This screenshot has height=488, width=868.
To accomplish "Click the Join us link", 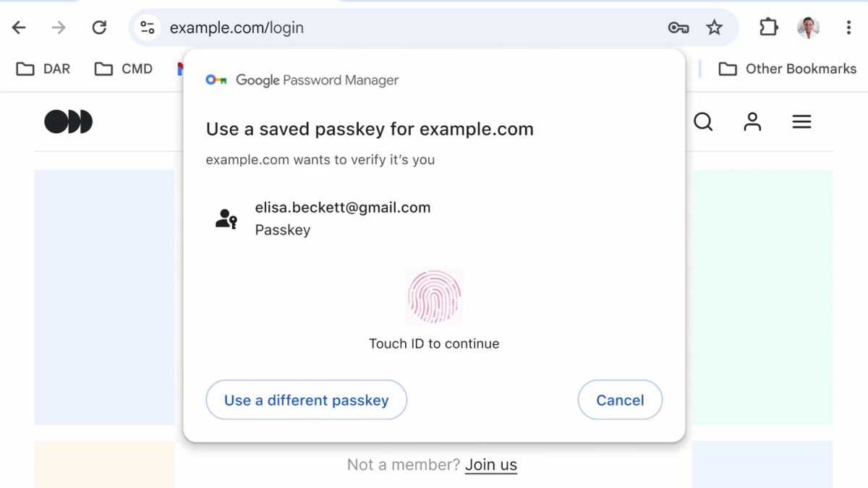I will pos(491,465).
